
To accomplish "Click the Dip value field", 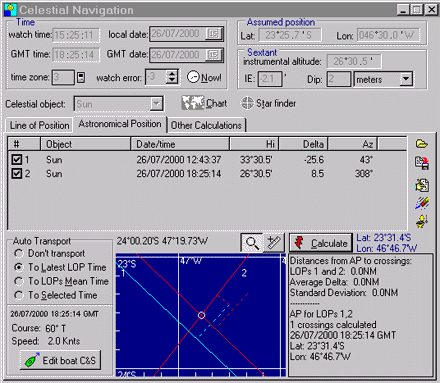I will pos(339,79).
